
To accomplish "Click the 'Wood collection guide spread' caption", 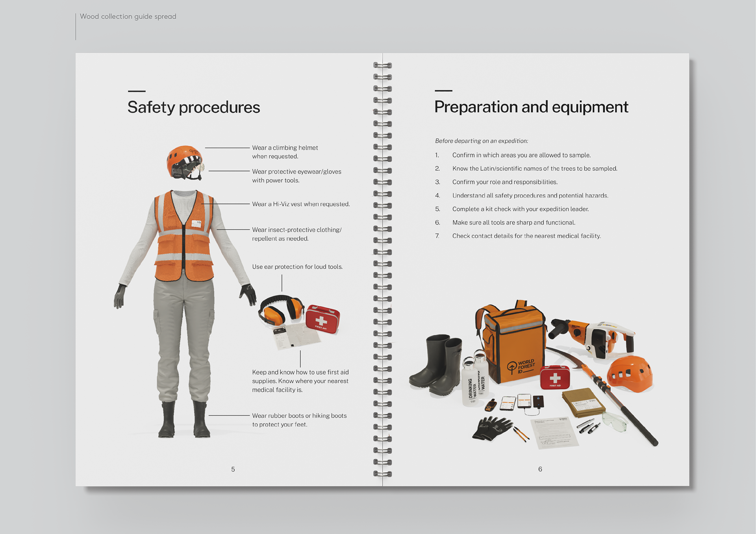I will tap(128, 17).
